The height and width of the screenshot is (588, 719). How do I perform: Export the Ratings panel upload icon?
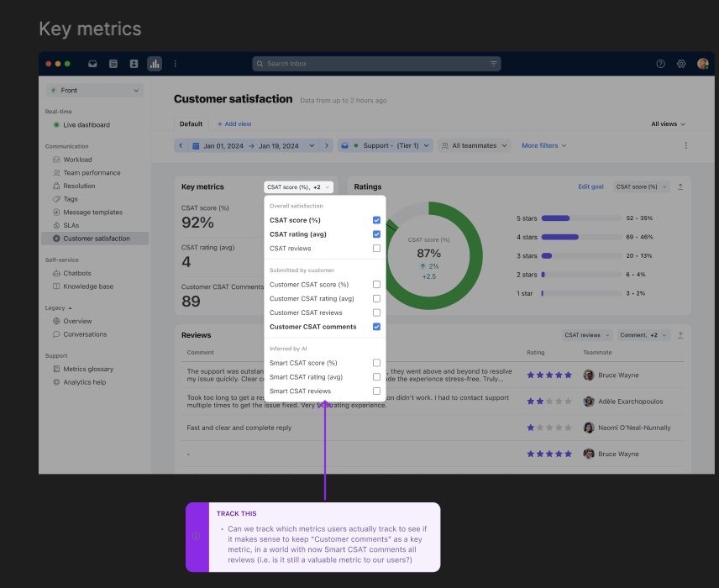[x=680, y=186]
